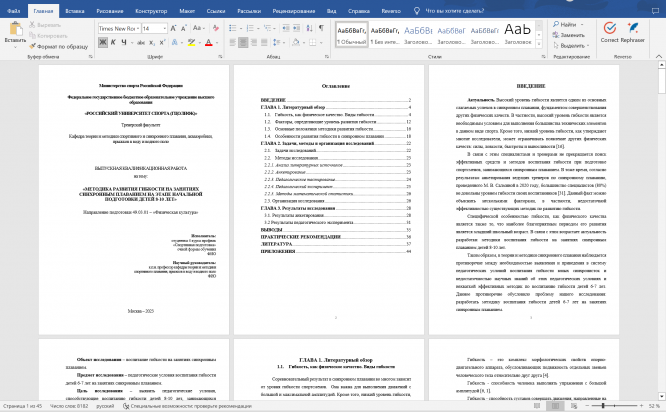Switch to the Макет (Layout) tab
Screen dimensions: 666x412
coord(187,11)
